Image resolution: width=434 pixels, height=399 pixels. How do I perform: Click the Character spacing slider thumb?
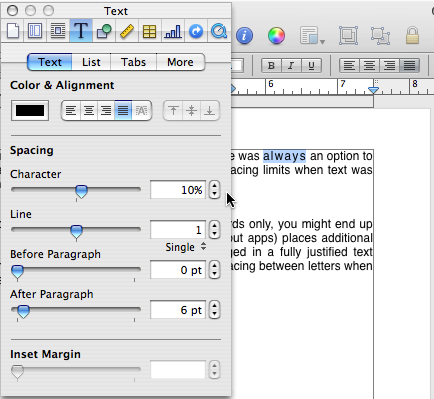pos(81,191)
